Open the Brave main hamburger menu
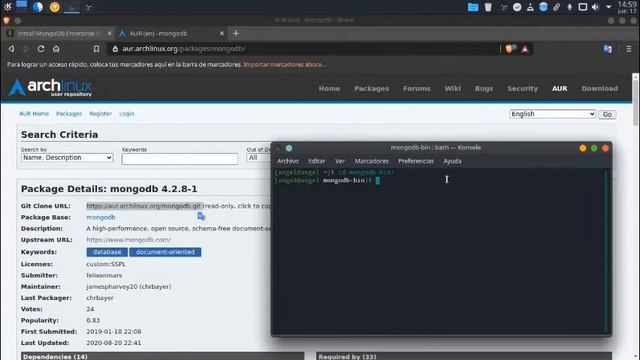 coord(629,49)
